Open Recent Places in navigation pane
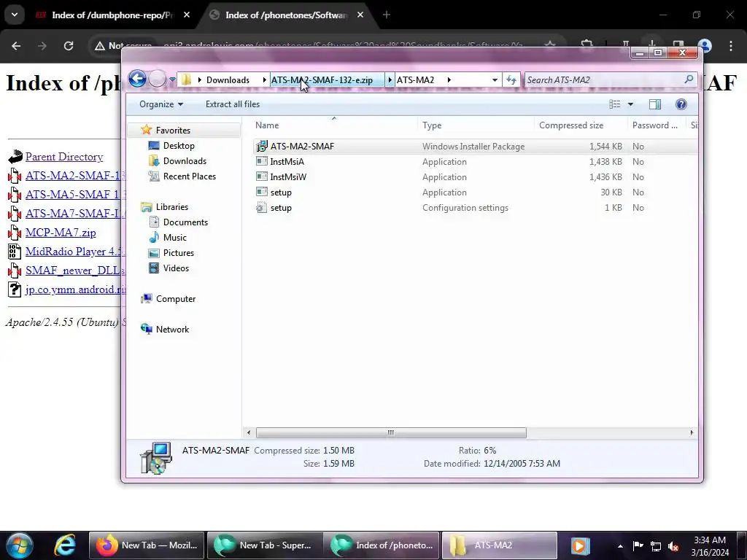This screenshot has height=560, width=747. [x=189, y=176]
